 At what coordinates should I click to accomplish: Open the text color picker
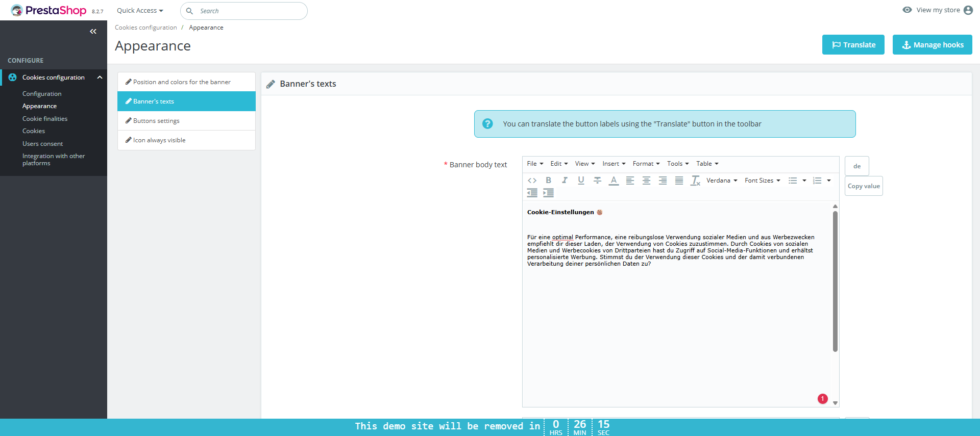click(614, 181)
